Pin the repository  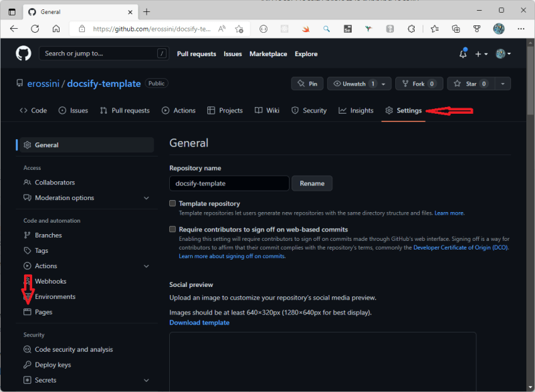click(x=308, y=84)
